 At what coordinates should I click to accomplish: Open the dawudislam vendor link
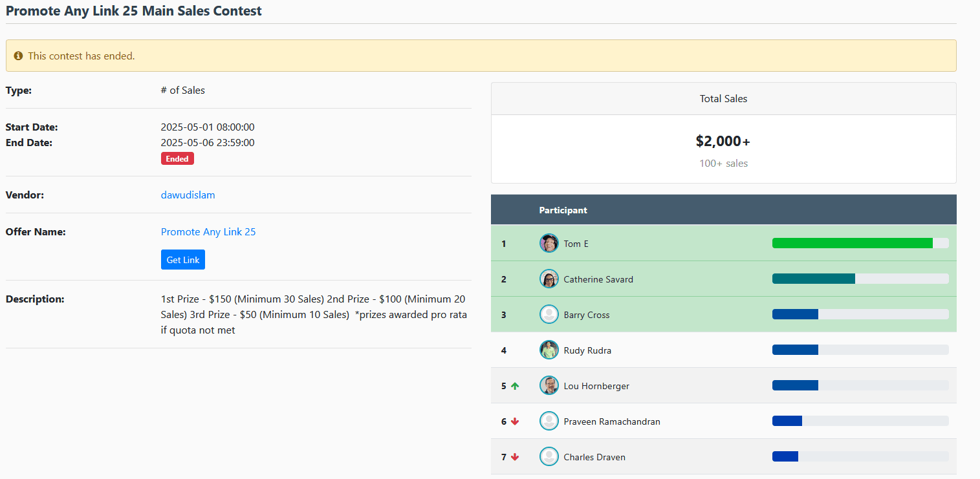[188, 195]
